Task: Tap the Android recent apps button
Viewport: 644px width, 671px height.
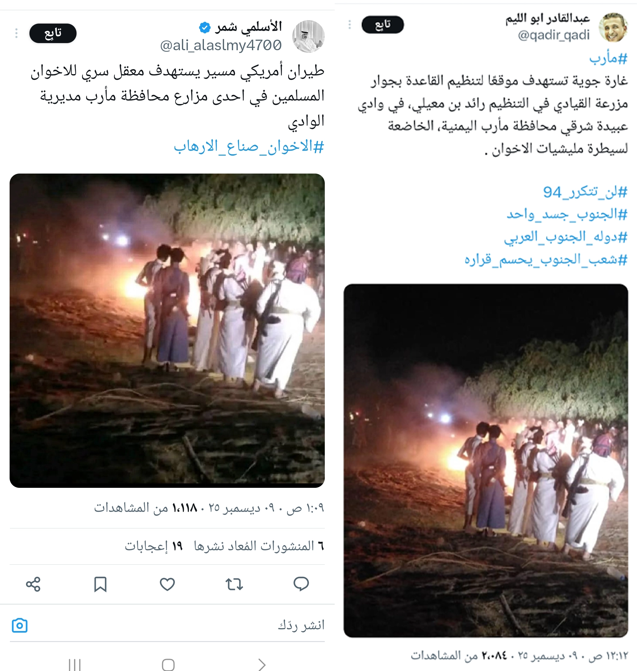Action: point(75,664)
